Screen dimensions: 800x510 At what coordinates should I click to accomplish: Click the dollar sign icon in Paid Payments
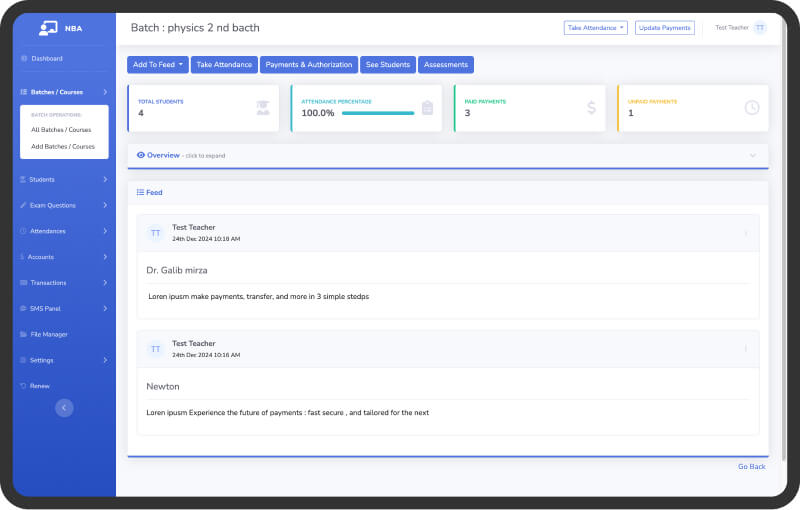[x=591, y=108]
